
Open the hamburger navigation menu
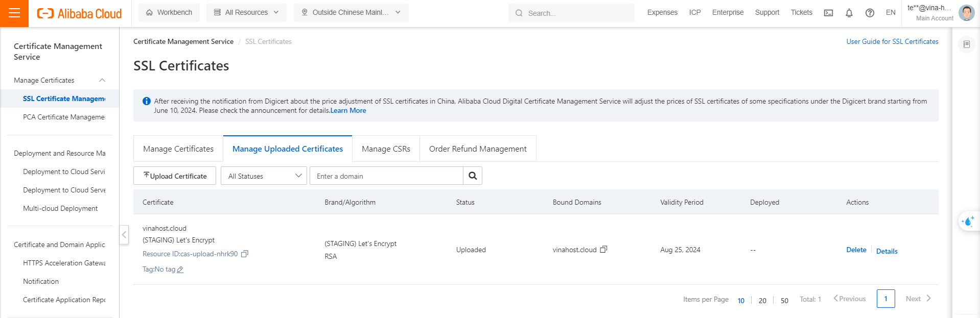click(14, 13)
